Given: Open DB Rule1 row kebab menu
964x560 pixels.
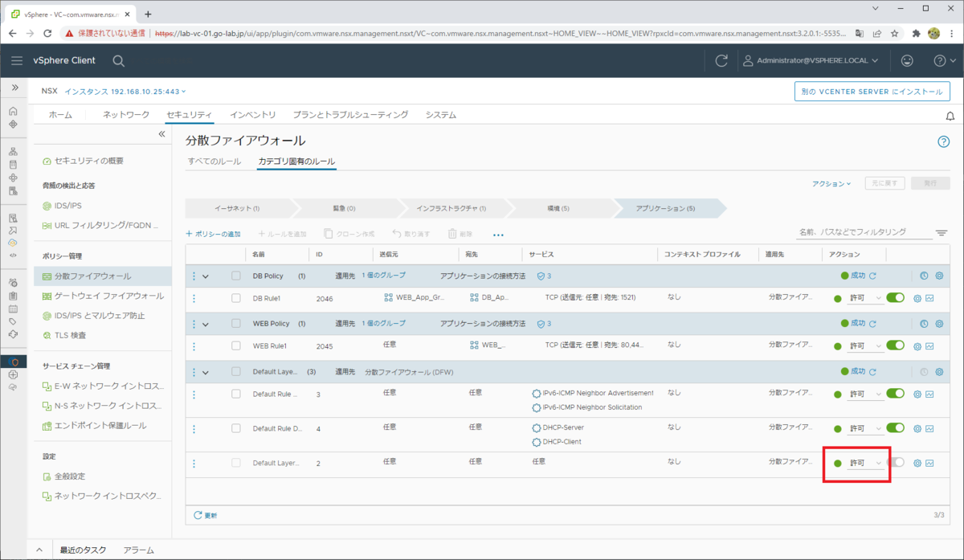Looking at the screenshot, I should [194, 298].
